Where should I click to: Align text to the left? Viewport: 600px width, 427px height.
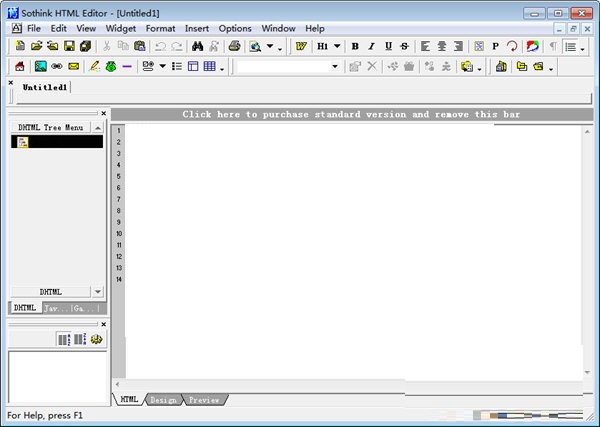tap(425, 46)
